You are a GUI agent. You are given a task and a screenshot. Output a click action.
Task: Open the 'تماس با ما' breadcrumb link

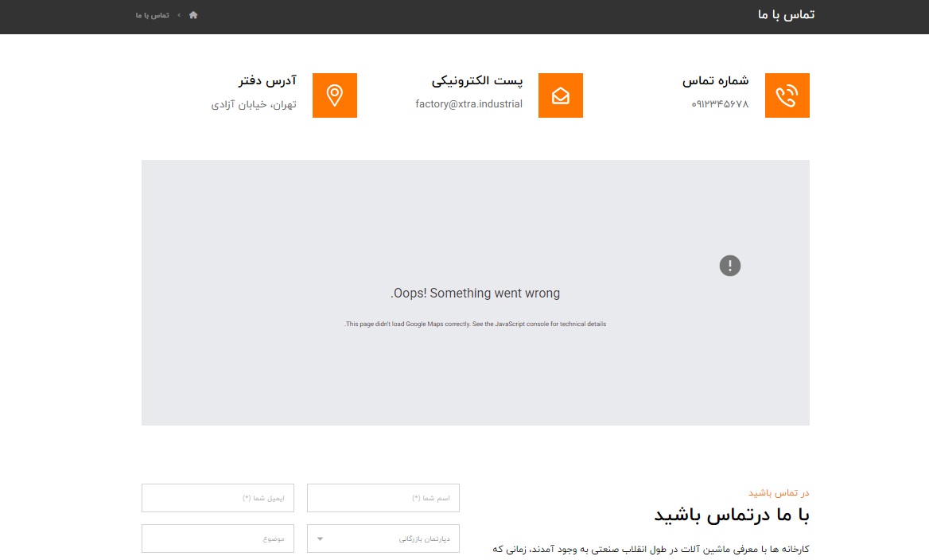click(152, 15)
